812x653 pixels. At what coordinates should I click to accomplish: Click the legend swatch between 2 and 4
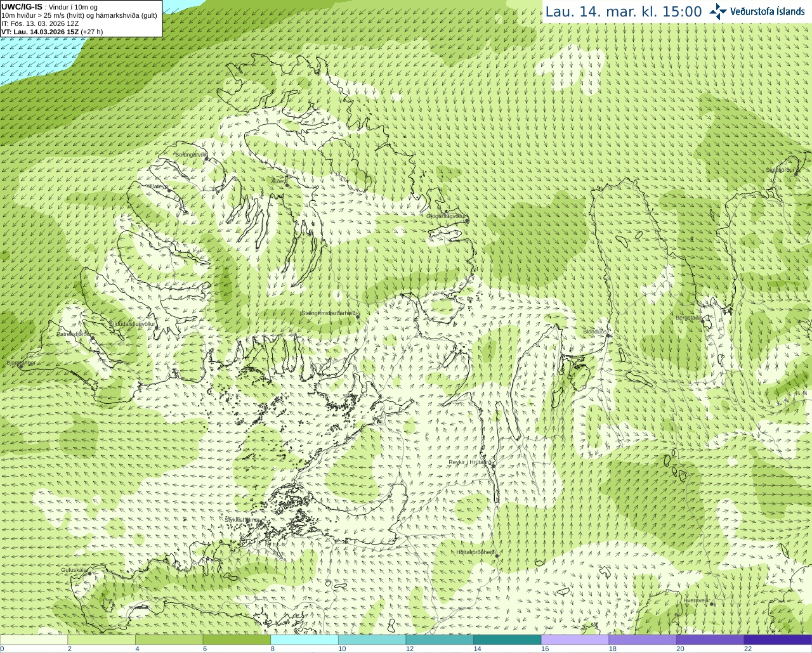tap(101, 640)
